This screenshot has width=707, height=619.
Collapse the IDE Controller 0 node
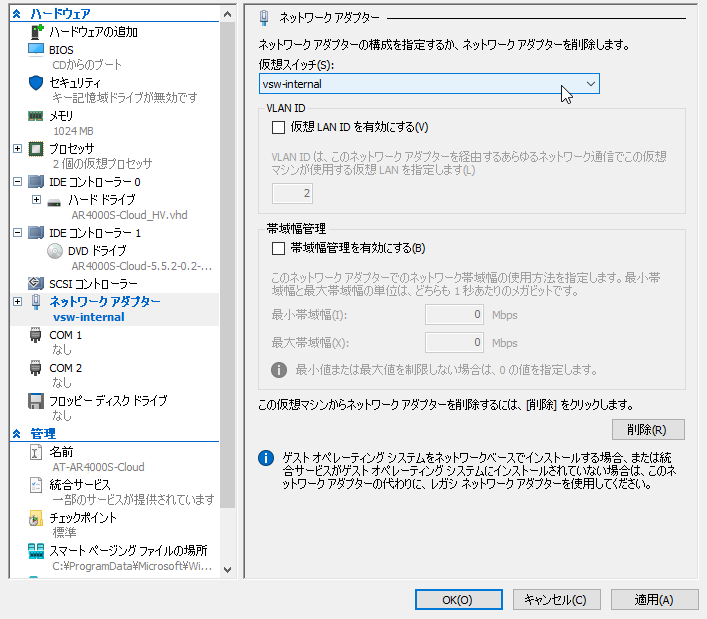coord(17,182)
